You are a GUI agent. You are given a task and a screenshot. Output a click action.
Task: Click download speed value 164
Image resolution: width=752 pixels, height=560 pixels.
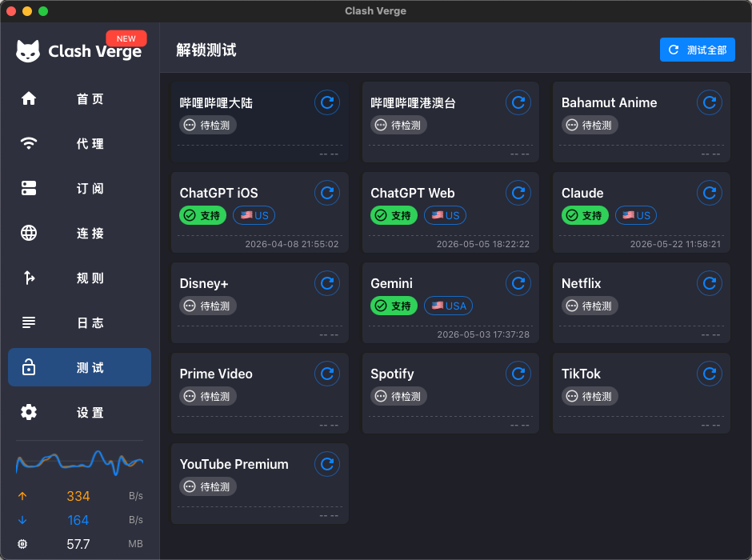(78, 520)
